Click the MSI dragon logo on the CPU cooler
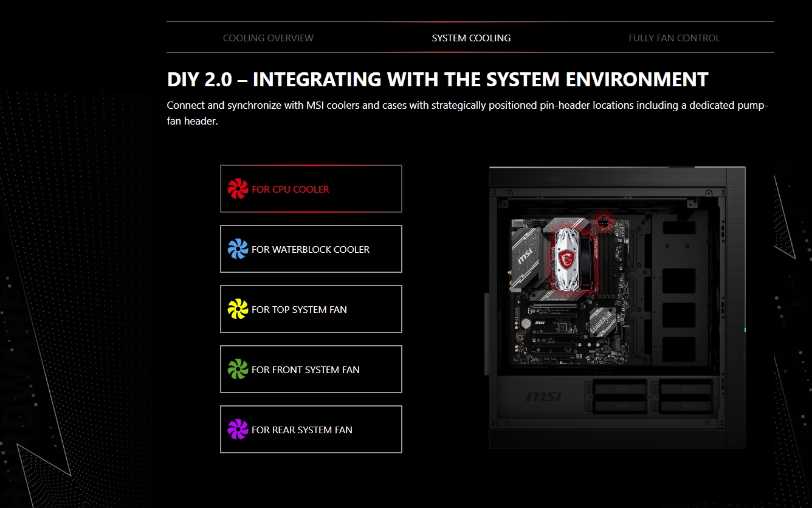 (566, 259)
